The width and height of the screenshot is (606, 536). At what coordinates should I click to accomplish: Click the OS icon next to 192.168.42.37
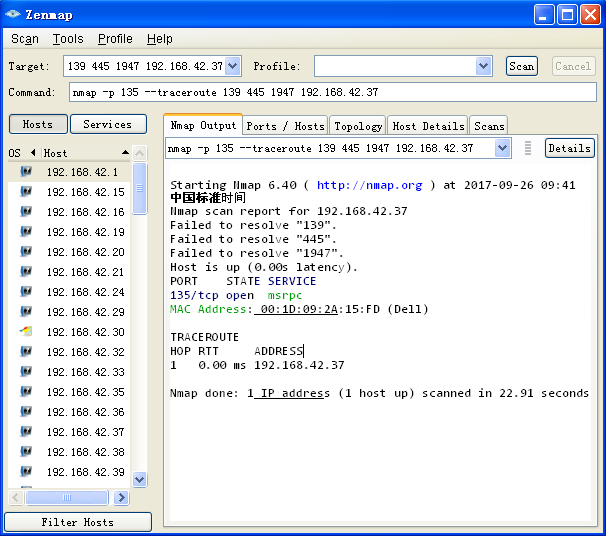26,432
